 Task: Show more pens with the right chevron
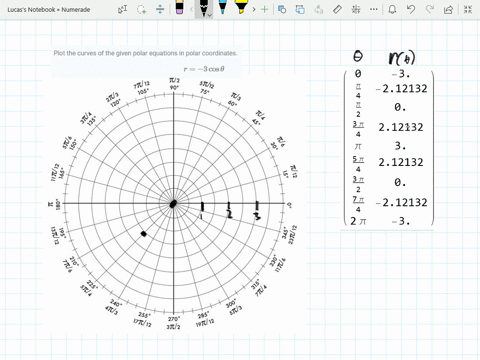pos(254,9)
